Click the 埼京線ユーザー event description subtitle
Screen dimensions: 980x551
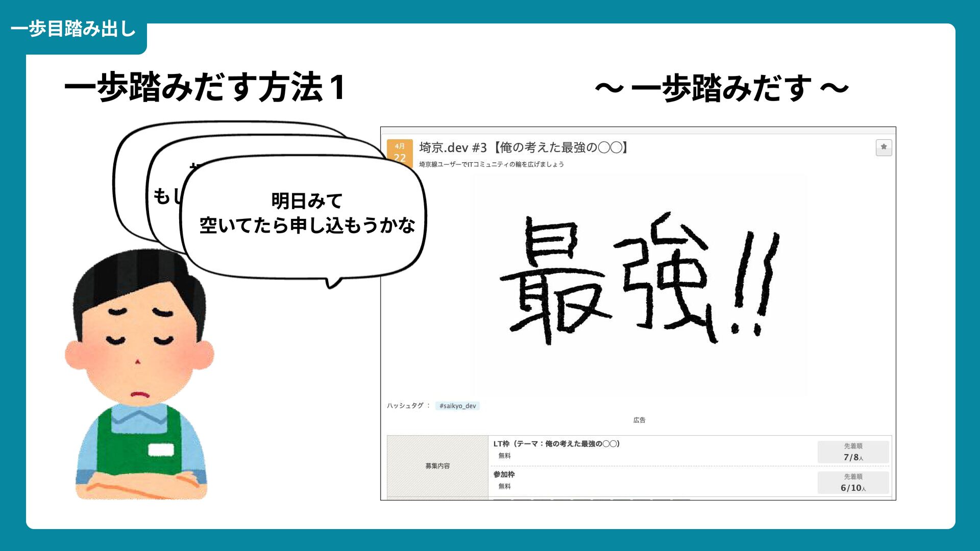click(491, 164)
